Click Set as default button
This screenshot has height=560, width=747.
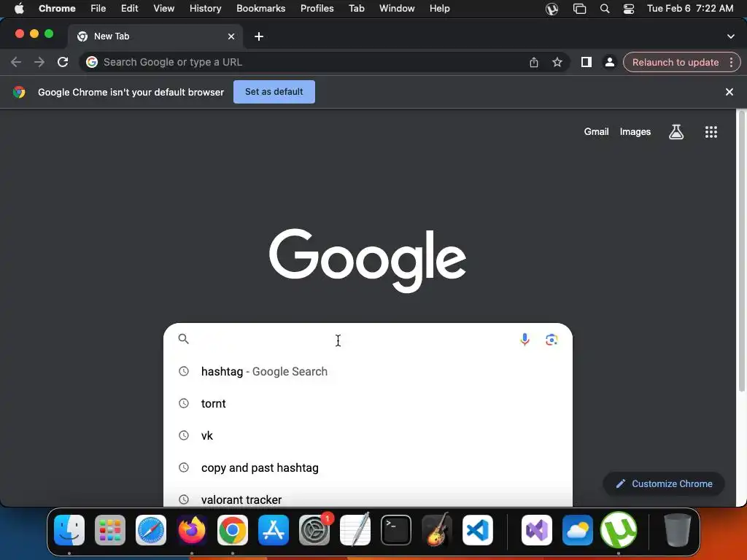click(x=274, y=92)
